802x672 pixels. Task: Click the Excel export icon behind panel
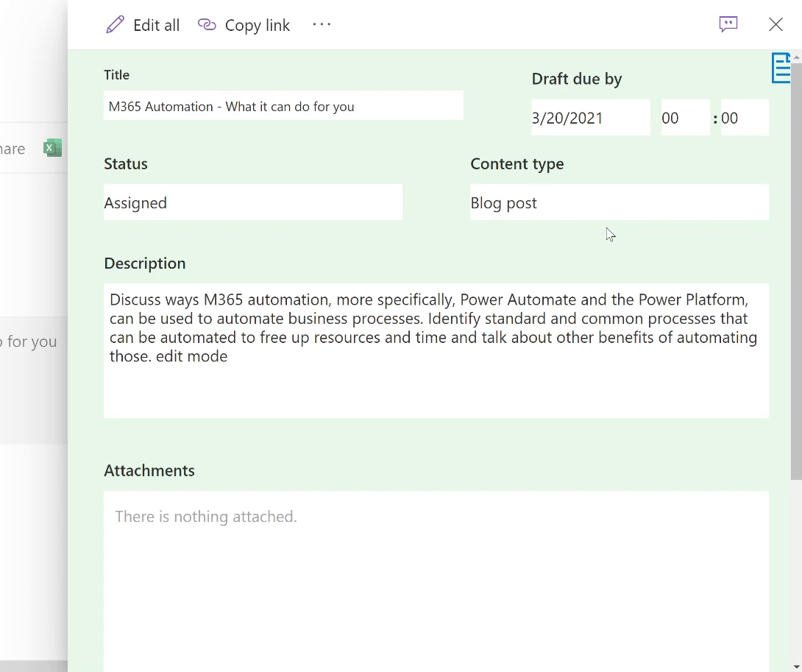(x=52, y=148)
